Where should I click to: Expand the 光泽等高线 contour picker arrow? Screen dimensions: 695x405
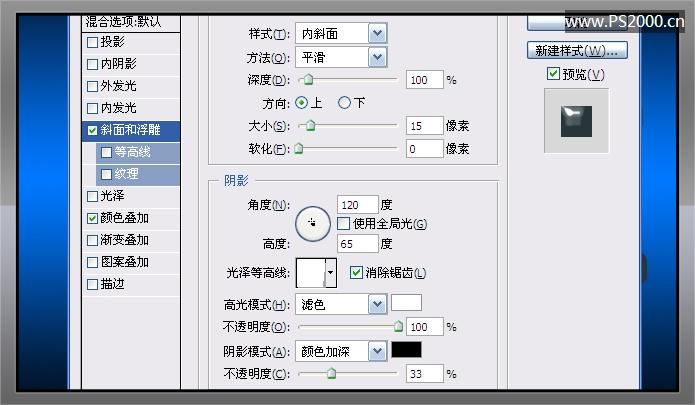tap(331, 273)
